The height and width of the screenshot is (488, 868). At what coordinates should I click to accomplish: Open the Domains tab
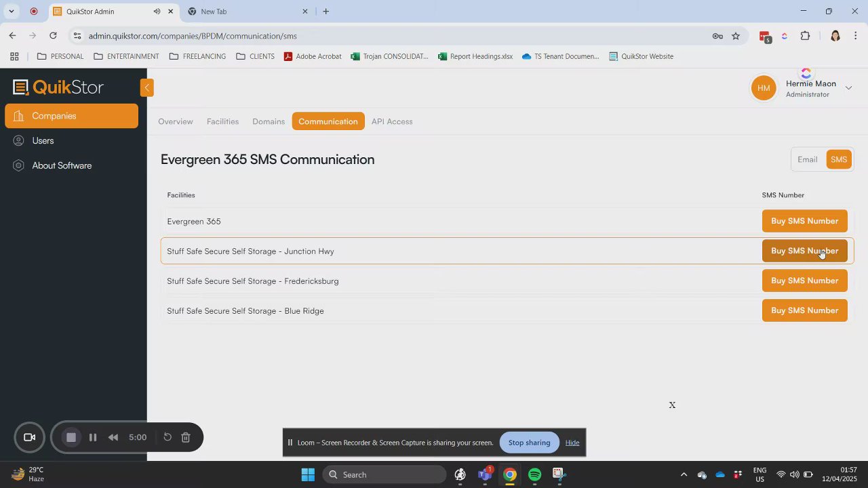tap(269, 121)
